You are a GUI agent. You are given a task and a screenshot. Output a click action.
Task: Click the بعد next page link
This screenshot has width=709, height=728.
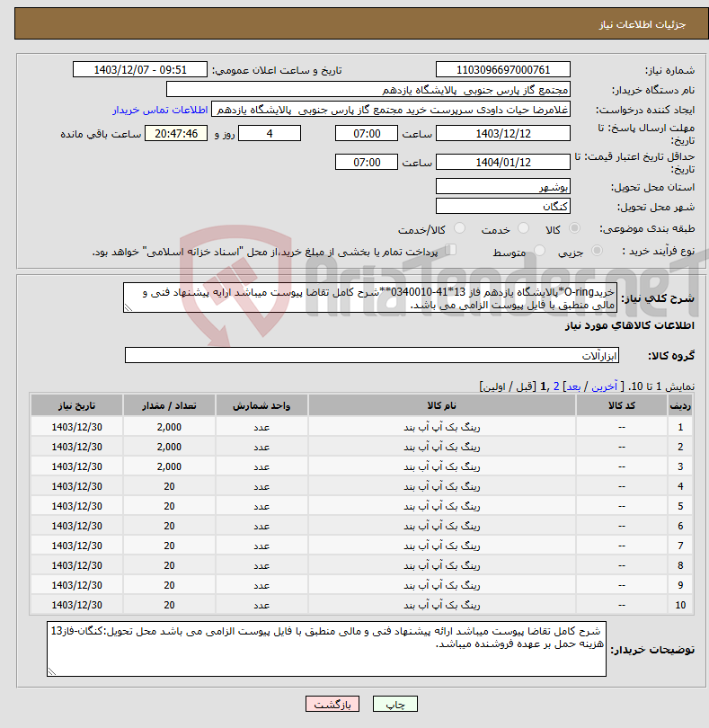coord(573,386)
